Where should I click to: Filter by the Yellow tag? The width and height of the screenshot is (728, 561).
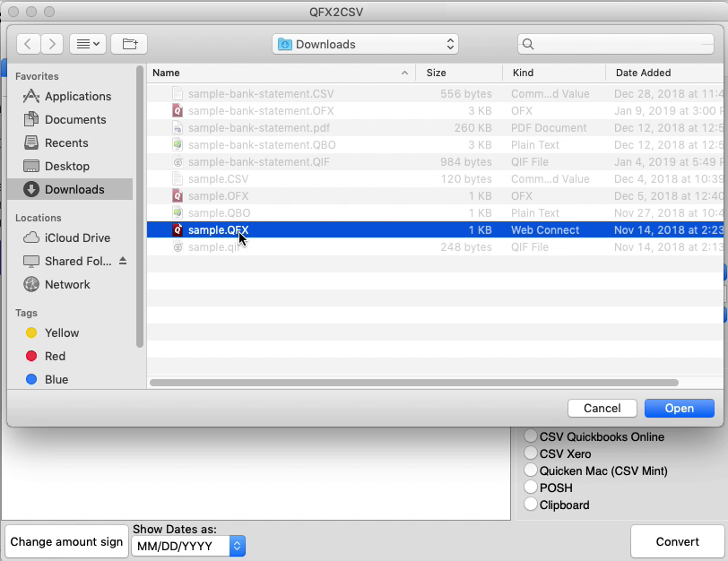coord(62,332)
